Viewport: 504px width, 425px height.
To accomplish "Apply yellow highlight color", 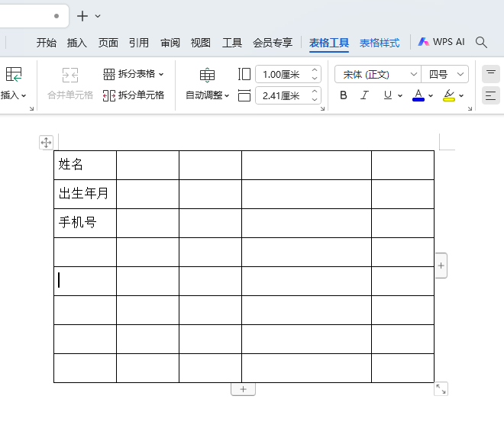I will pyautogui.click(x=449, y=95).
